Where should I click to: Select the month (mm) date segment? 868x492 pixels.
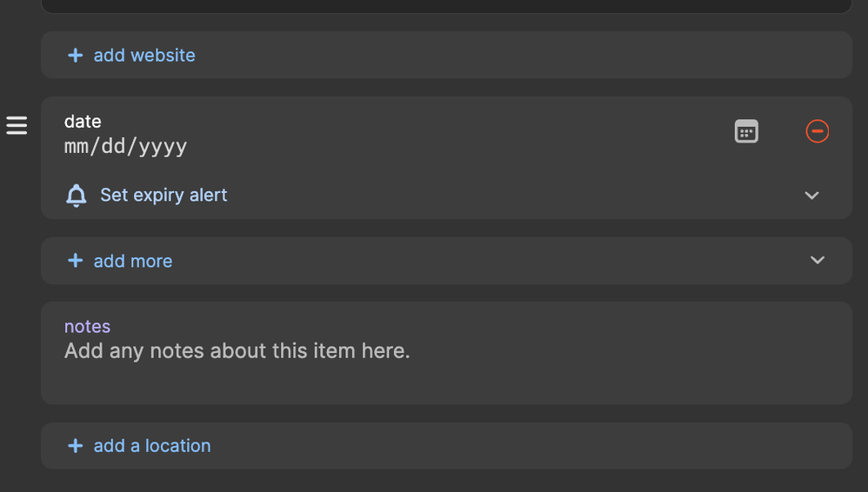pos(77,146)
